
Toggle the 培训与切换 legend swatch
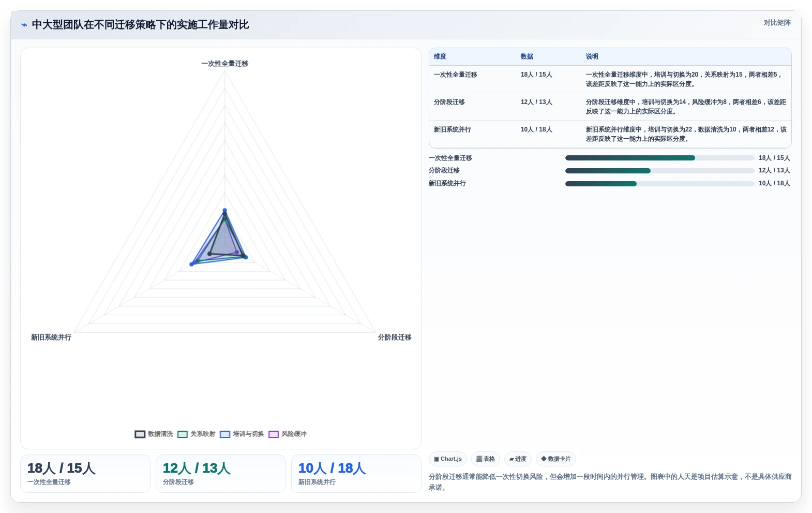pos(225,434)
